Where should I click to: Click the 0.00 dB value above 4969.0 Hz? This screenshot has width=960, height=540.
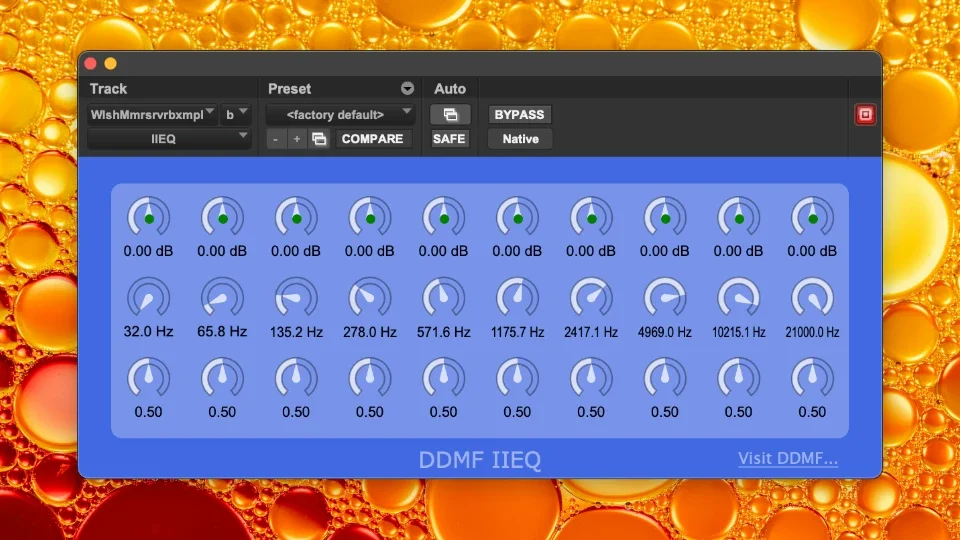pyautogui.click(x=665, y=251)
